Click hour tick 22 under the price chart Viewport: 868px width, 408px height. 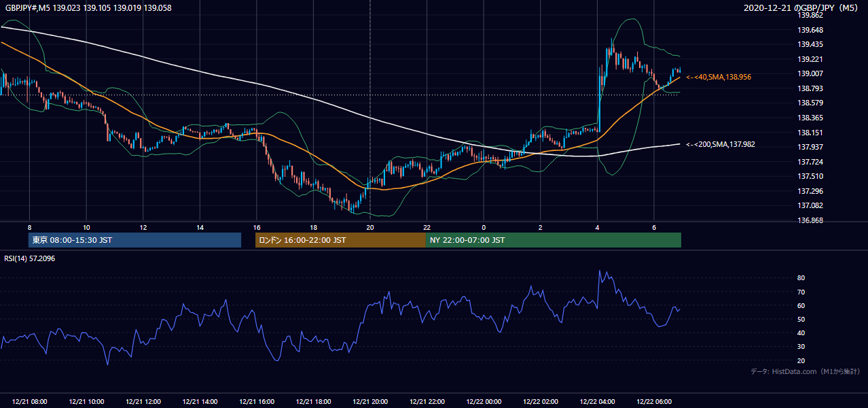click(x=427, y=227)
